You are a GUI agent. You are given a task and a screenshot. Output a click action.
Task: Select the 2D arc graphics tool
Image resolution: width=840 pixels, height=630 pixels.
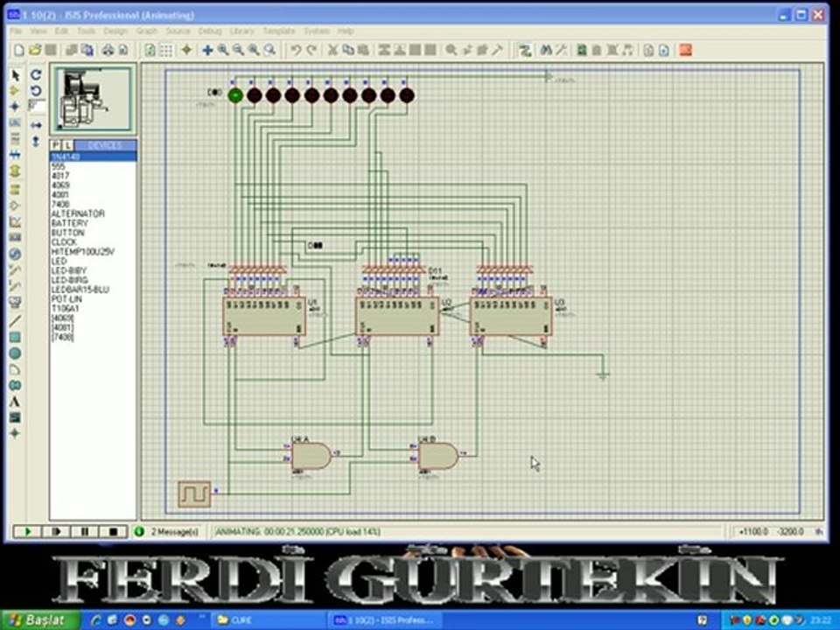point(15,369)
